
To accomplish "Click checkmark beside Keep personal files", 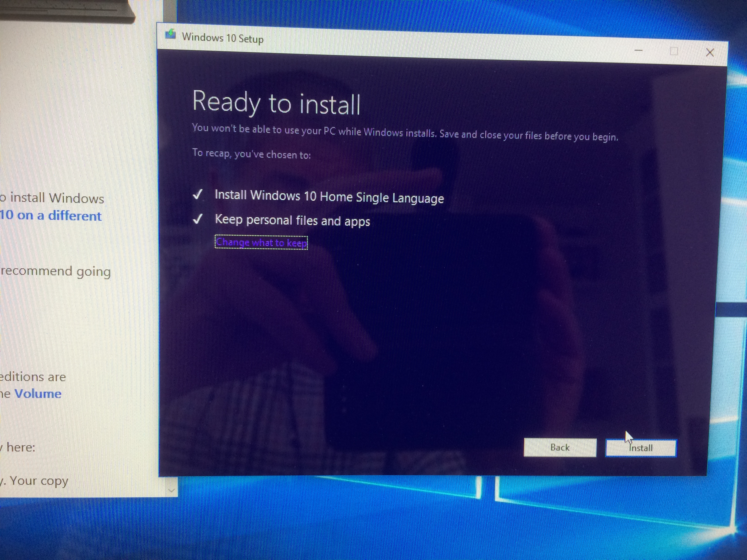I will pos(198,219).
